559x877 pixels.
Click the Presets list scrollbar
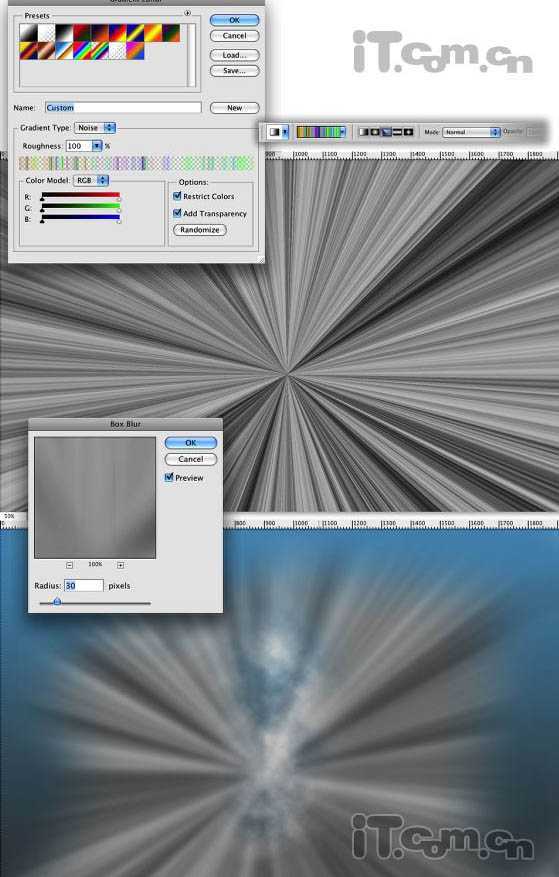[x=191, y=55]
